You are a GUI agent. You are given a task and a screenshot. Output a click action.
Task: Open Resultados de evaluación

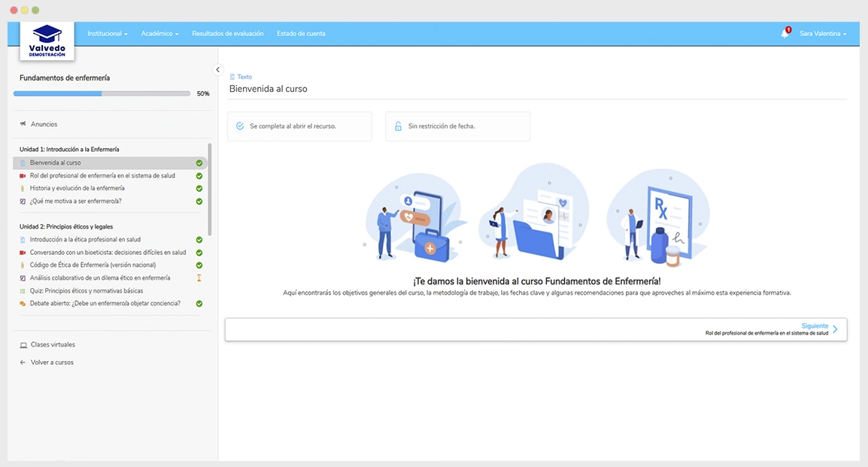[227, 34]
